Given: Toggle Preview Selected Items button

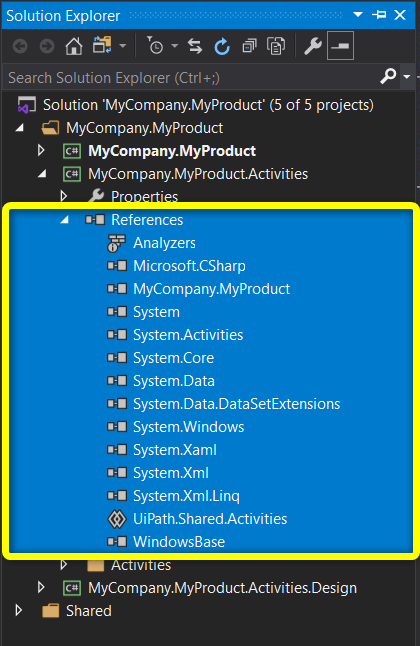Looking at the screenshot, I should click(x=340, y=46).
